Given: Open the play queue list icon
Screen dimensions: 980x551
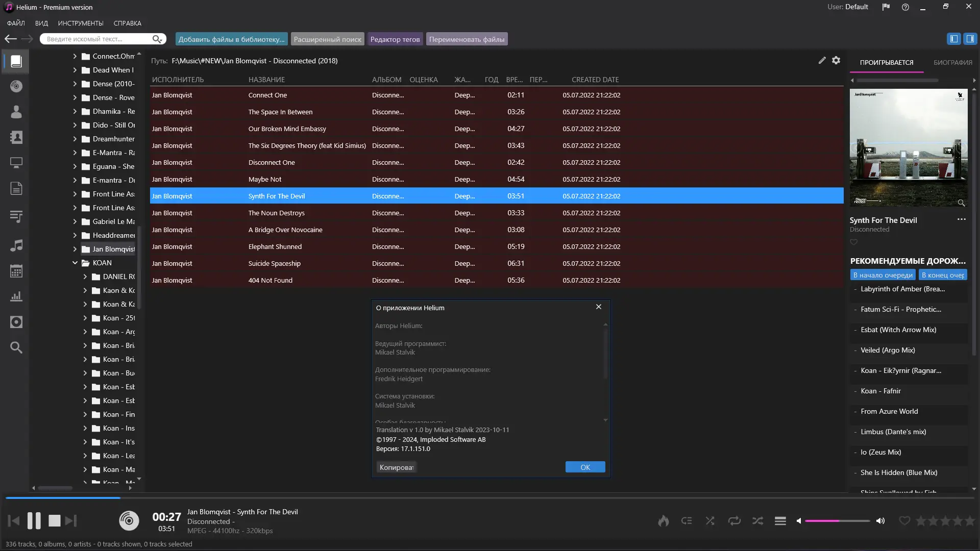Looking at the screenshot, I should tap(780, 521).
